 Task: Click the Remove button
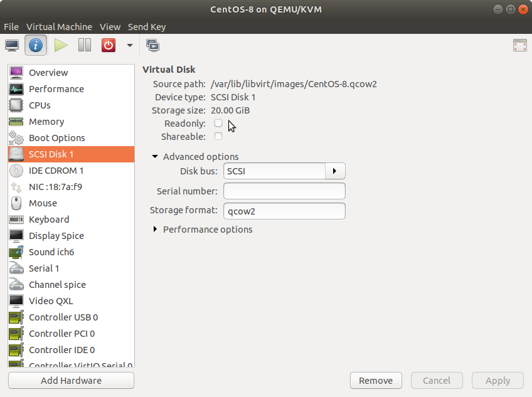[x=376, y=380]
